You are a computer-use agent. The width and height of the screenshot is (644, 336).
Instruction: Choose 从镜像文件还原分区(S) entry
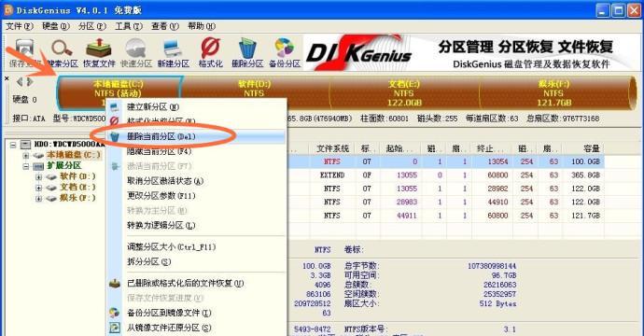click(x=196, y=328)
